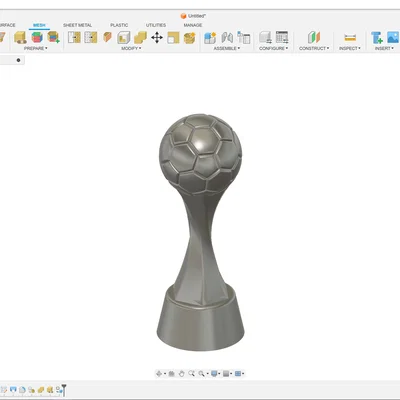Click the timeline end marker

[64, 390]
